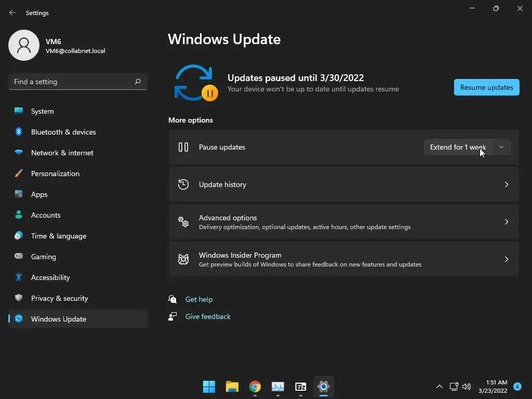Click the Apps icon in sidebar
Viewport: 532px width, 399px height.
pos(19,194)
